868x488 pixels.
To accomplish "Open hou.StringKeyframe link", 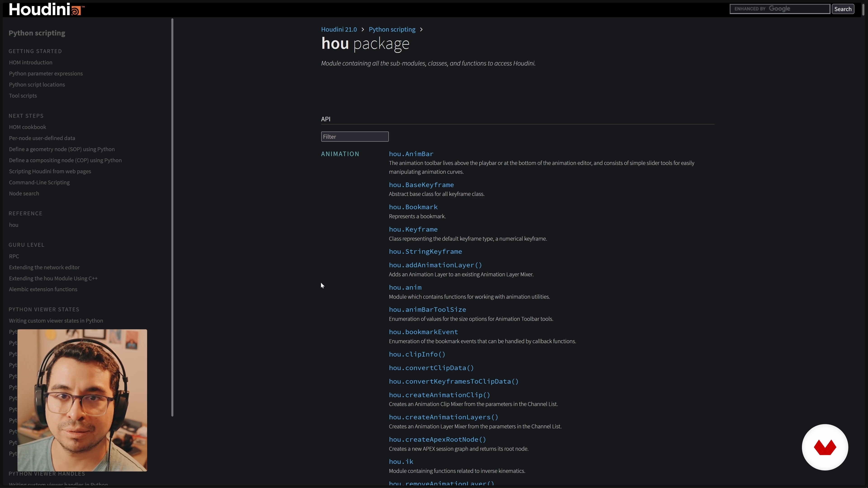I will coord(425,252).
